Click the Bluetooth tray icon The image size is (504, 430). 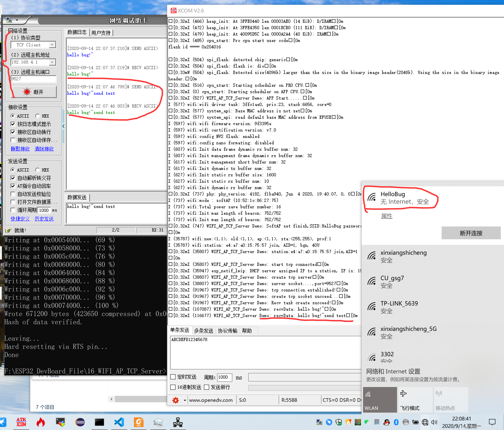pyautogui.click(x=396, y=422)
